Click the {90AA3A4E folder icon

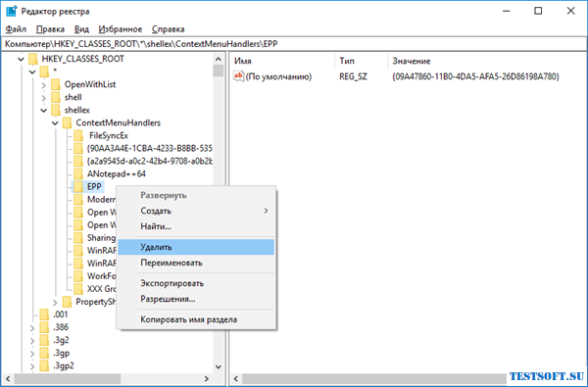(x=78, y=148)
